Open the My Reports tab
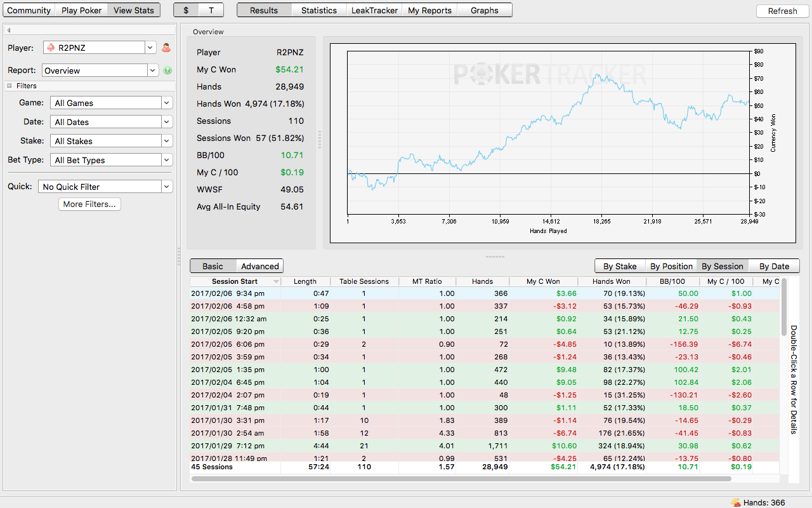Image resolution: width=812 pixels, height=508 pixels. [429, 10]
